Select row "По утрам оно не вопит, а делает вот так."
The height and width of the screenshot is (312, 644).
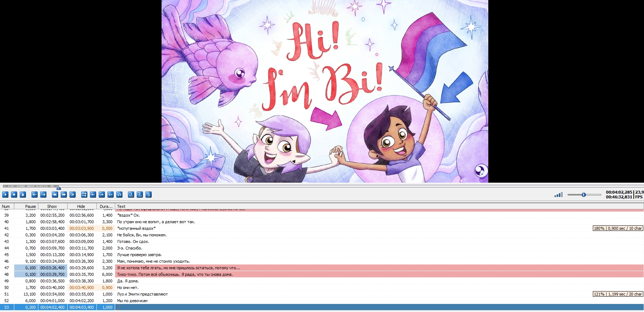point(322,222)
